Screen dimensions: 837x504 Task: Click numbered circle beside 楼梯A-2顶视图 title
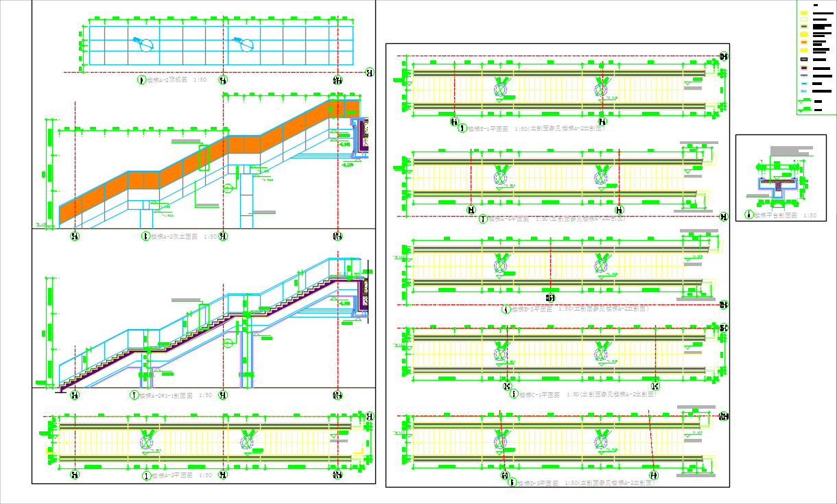click(141, 80)
